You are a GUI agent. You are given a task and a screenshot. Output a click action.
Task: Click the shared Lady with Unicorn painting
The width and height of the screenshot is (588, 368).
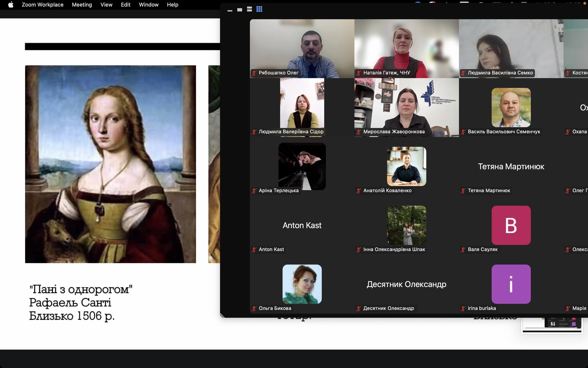111,164
